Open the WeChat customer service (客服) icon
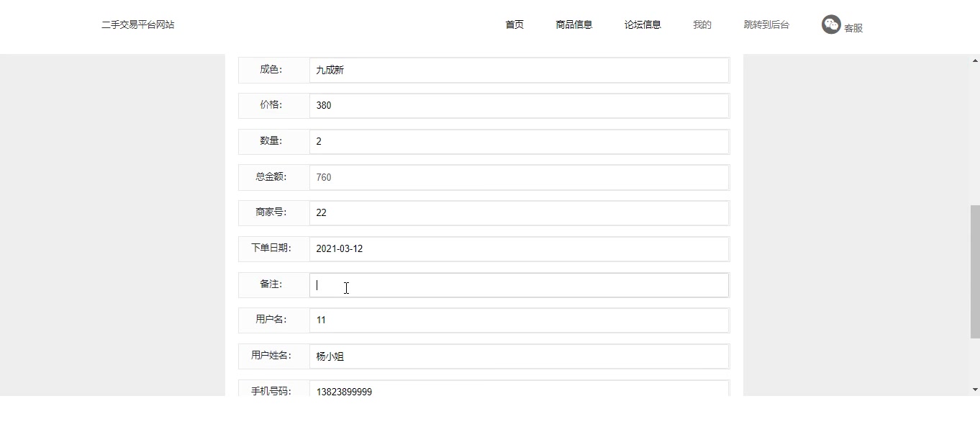Screen dimensions: 980x445 click(832, 24)
